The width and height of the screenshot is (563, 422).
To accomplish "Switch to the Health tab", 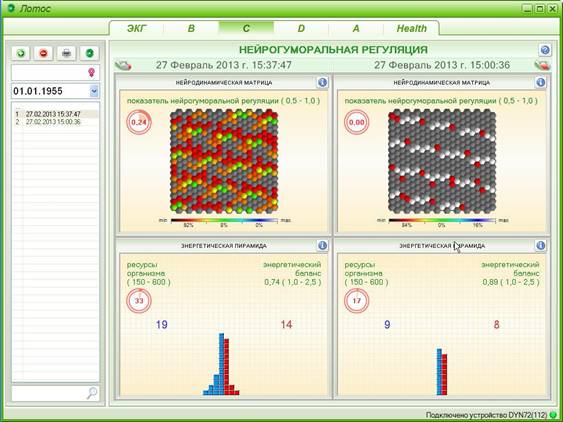I will [411, 28].
